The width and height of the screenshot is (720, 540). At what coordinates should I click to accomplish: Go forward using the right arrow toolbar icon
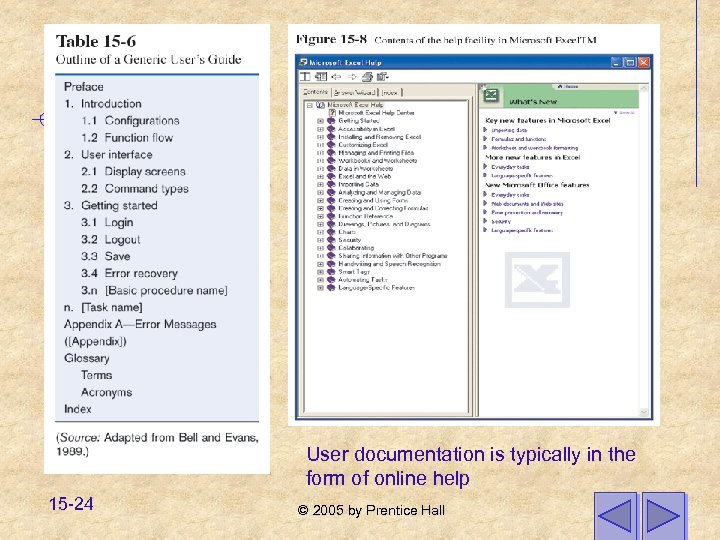coord(352,77)
